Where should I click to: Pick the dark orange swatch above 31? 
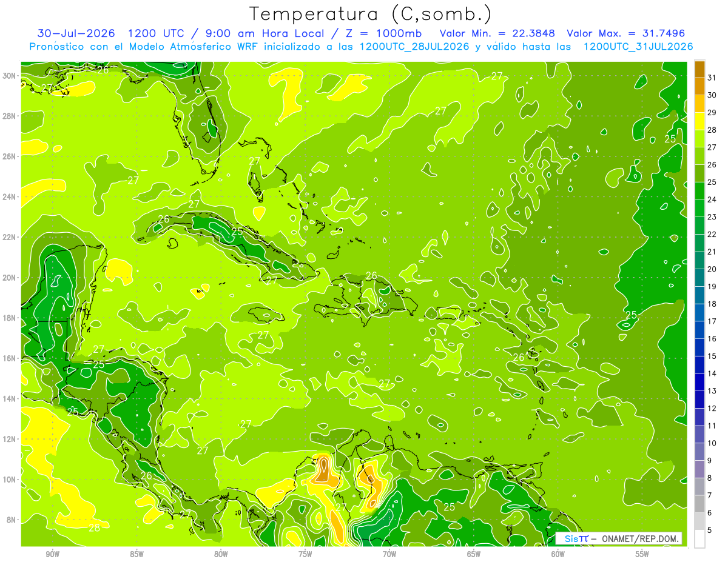[699, 69]
